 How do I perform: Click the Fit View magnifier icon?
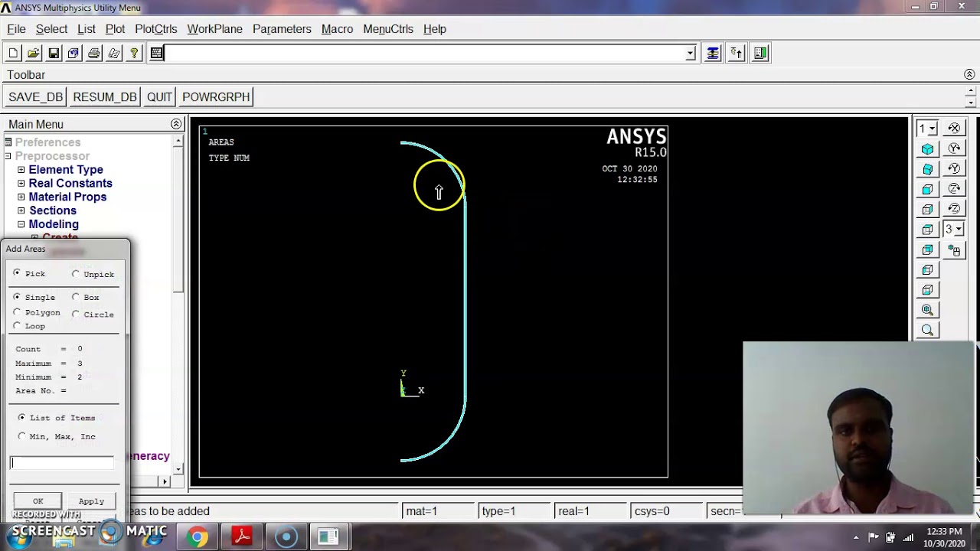click(x=928, y=310)
